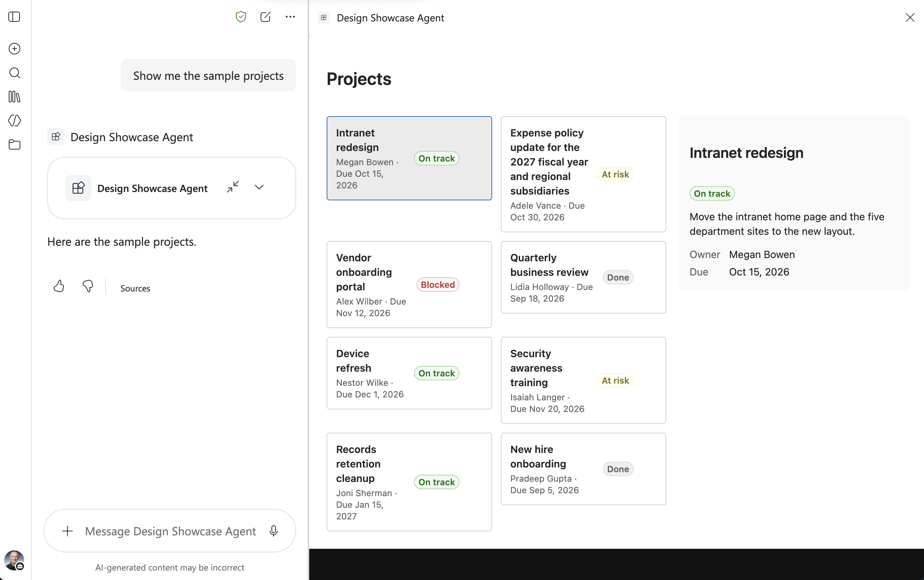Click the agent icon in panel header
The height and width of the screenshot is (580, 924).
click(324, 18)
